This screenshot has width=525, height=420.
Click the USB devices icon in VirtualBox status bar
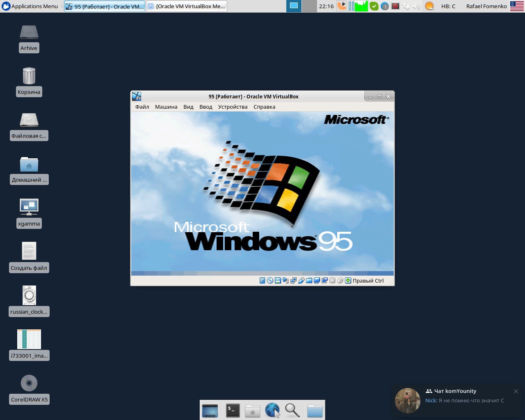click(301, 281)
